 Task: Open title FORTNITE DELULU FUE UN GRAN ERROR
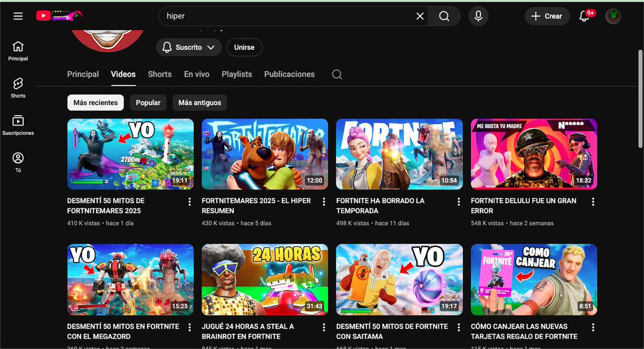[x=524, y=206]
